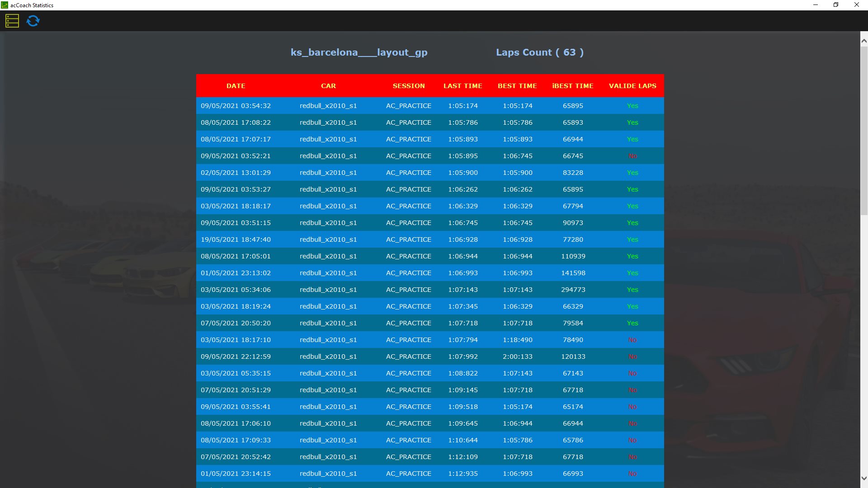Click No in 09/05/2021 03:52:21 row

pyautogui.click(x=632, y=156)
